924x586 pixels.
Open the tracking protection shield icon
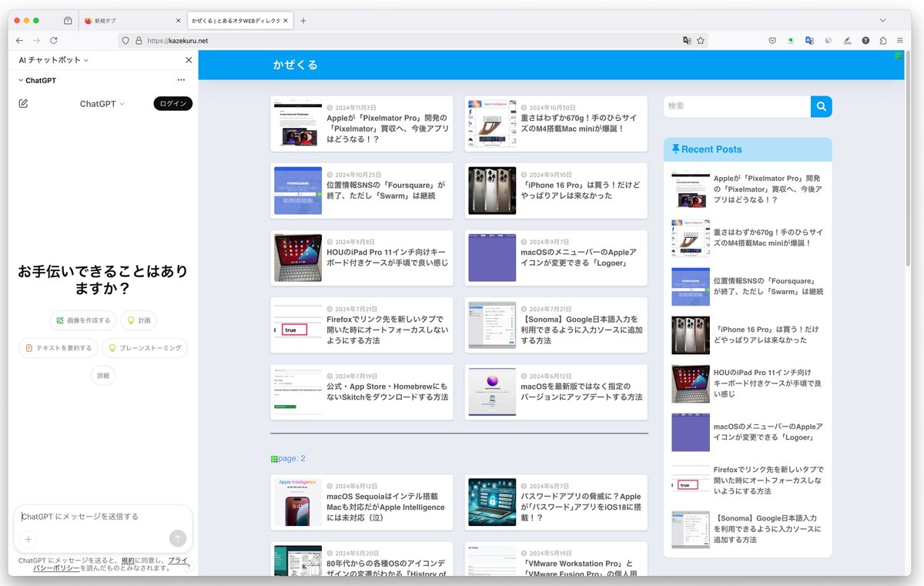126,41
